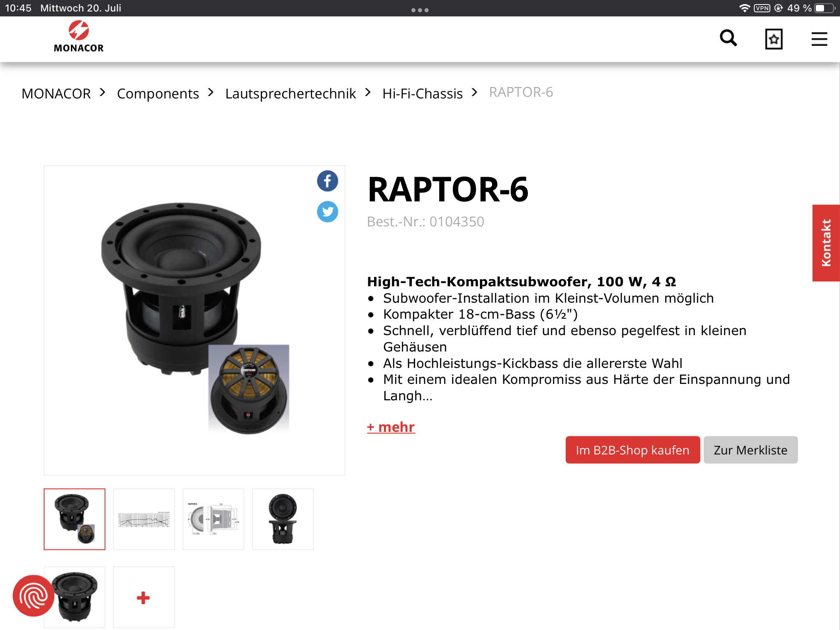The height and width of the screenshot is (630, 840).
Task: Go to MONACOR breadcrumb root
Action: coord(56,94)
